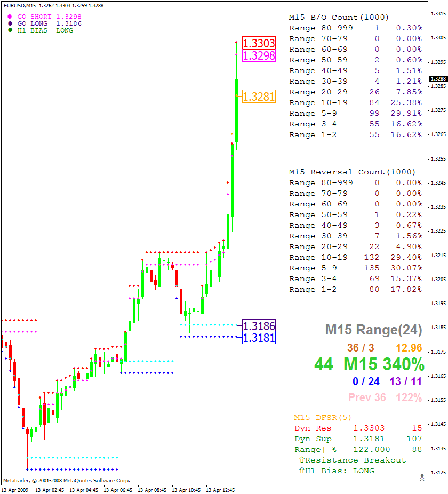Click the purple 1.3186 price label

259,325
